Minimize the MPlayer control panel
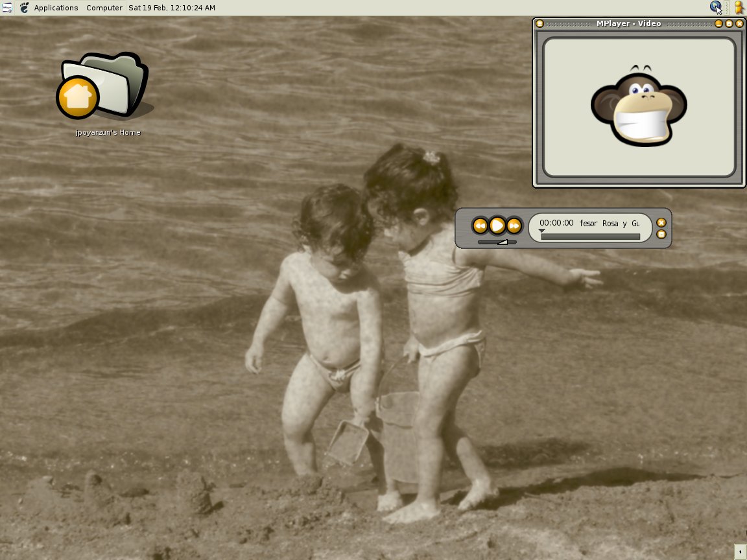Image resolution: width=747 pixels, height=560 pixels. point(661,234)
